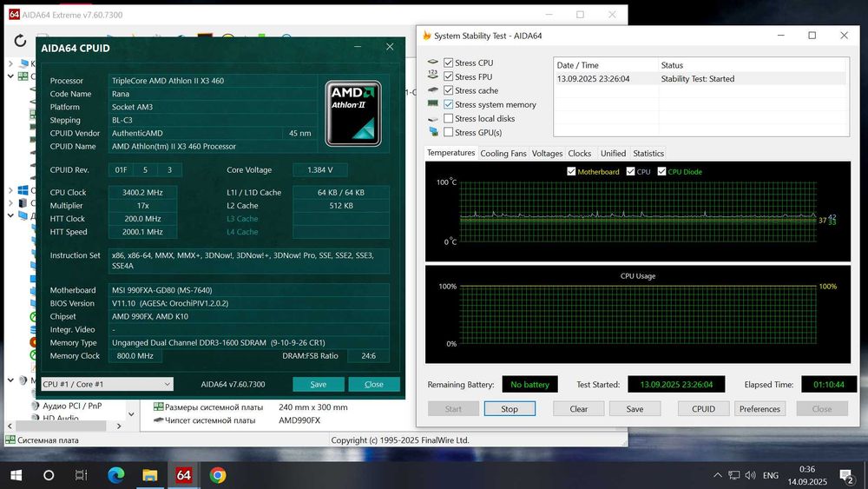Viewport: 868px width, 489px height.
Task: Click Save in the System Stability Test window
Action: (635, 409)
